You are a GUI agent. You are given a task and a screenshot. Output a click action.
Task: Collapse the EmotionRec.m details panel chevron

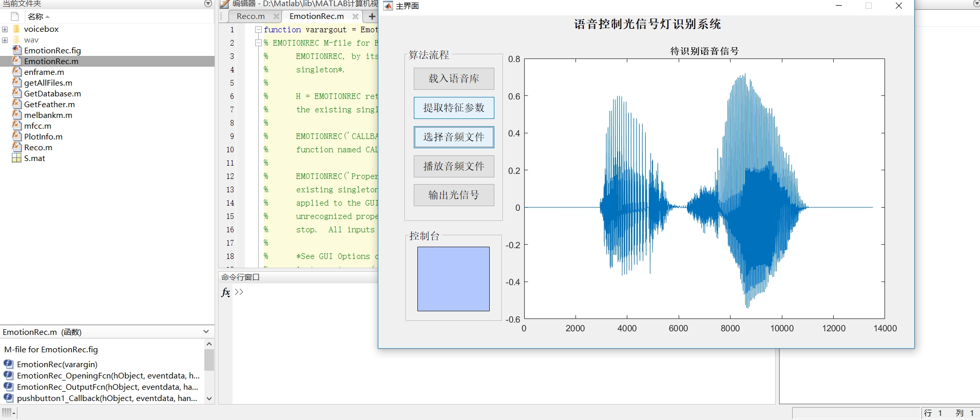pyautogui.click(x=206, y=332)
